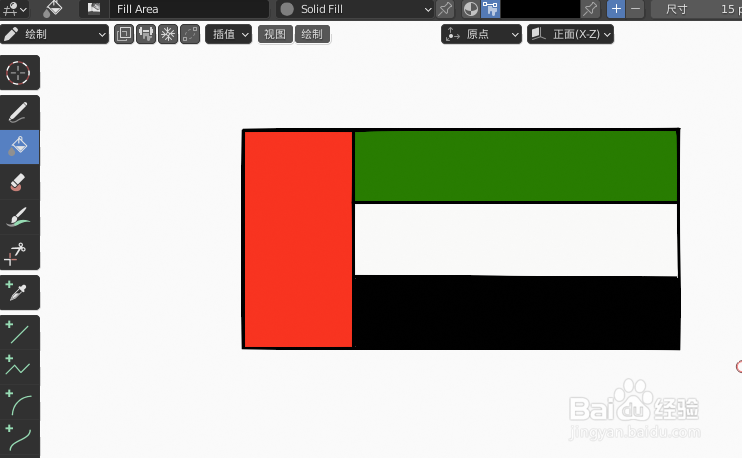Viewport: 742px width, 458px height.
Task: Select the Curve tool
Action: point(19,437)
